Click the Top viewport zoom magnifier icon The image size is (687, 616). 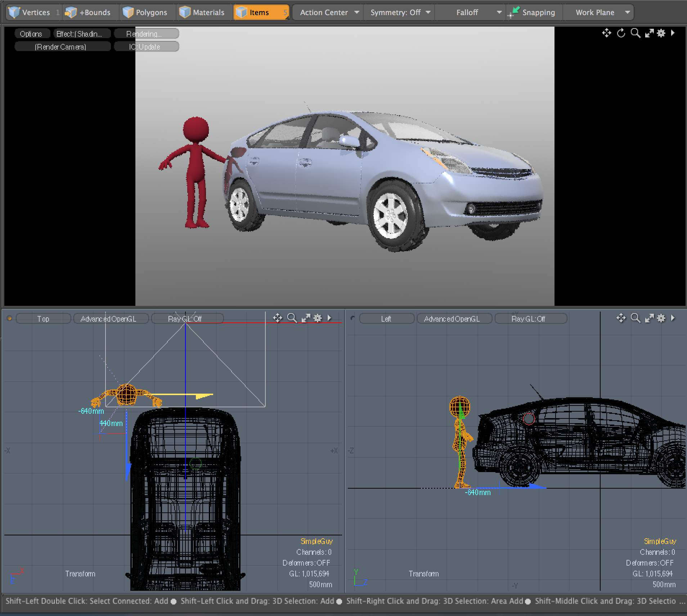tap(292, 318)
